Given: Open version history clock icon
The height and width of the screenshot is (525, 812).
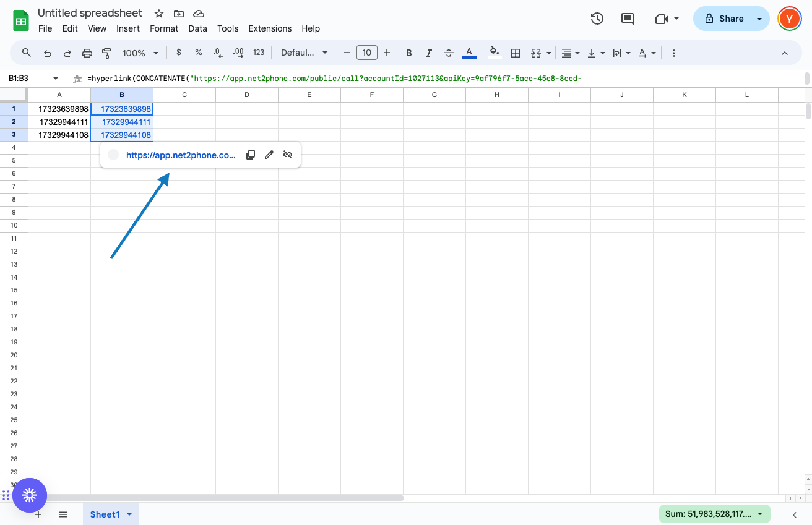Looking at the screenshot, I should [x=597, y=19].
